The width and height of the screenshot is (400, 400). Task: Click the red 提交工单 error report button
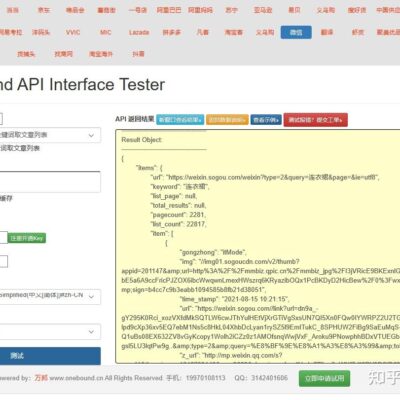316,120
